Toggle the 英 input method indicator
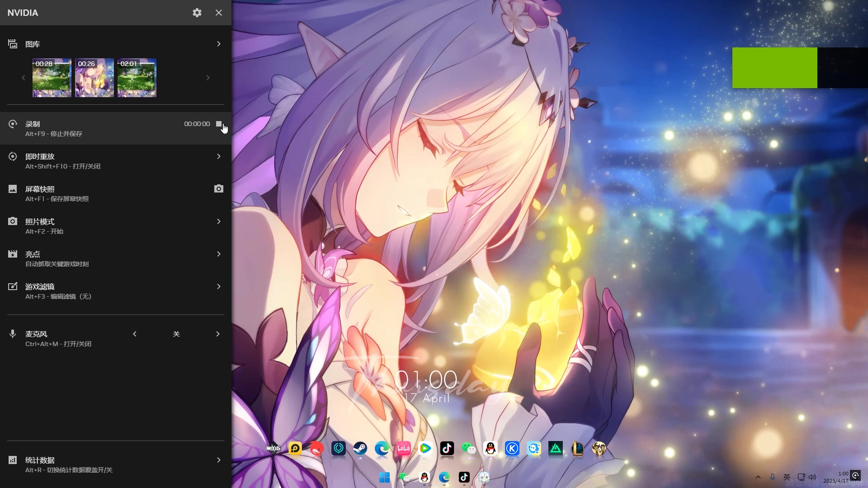Viewport: 868px width, 488px height. [x=787, y=477]
